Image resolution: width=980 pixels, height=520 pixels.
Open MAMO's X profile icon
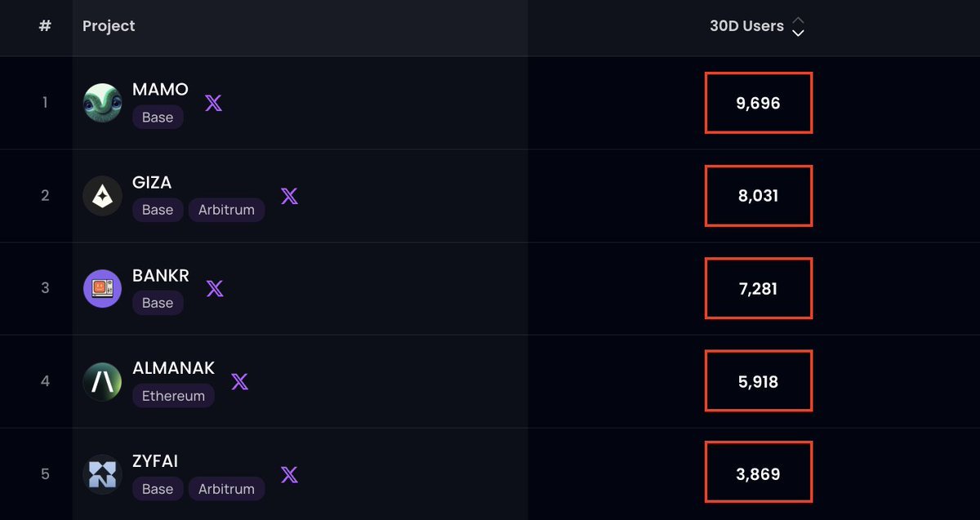pyautogui.click(x=213, y=103)
